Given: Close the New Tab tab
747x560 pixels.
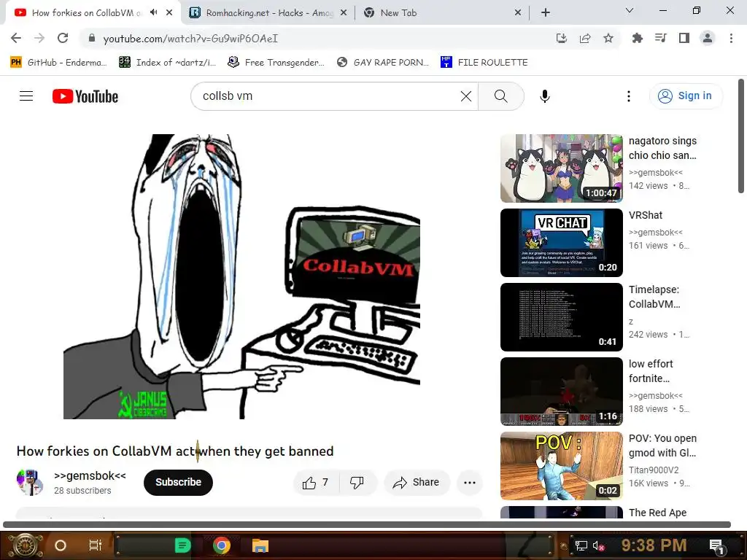Looking at the screenshot, I should [518, 13].
